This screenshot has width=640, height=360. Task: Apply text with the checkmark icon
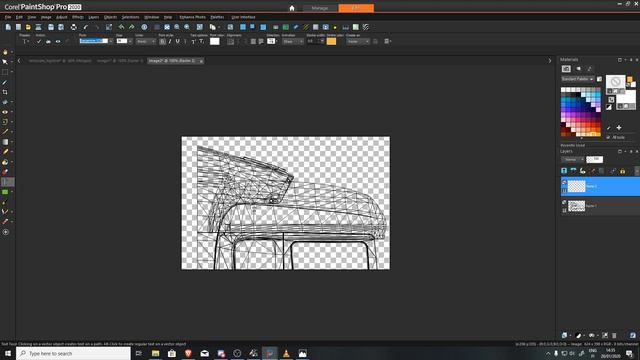(39, 41)
